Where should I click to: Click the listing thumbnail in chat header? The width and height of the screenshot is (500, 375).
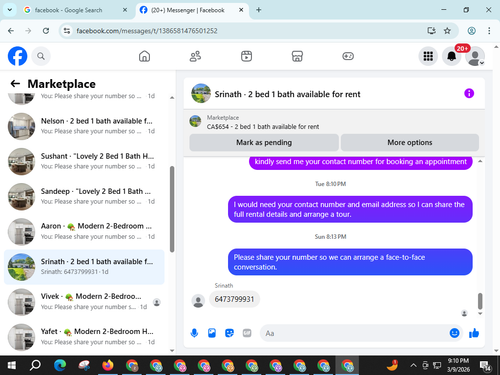coord(201,93)
